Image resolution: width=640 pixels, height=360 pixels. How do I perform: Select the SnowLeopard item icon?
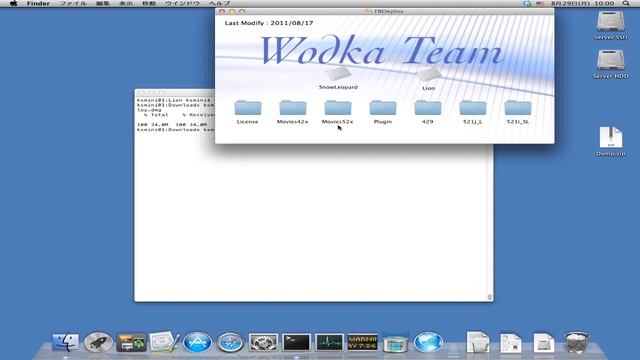(x=338, y=74)
